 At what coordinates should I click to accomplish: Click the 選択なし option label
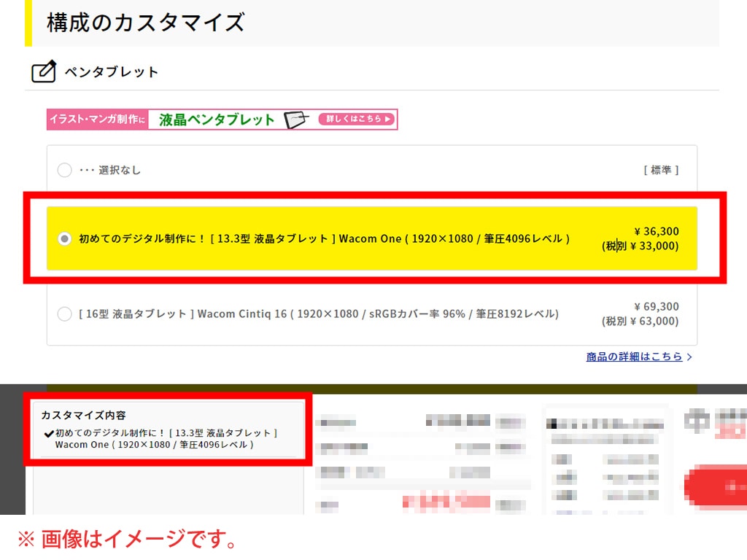110,170
